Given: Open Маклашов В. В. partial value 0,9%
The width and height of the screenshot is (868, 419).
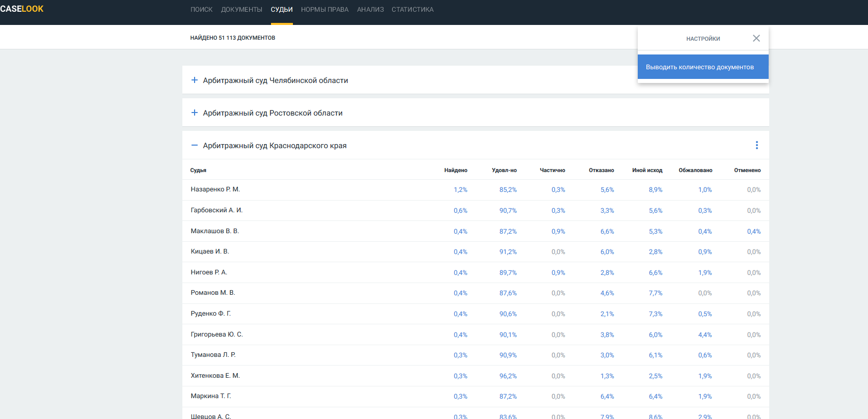Looking at the screenshot, I should (558, 232).
